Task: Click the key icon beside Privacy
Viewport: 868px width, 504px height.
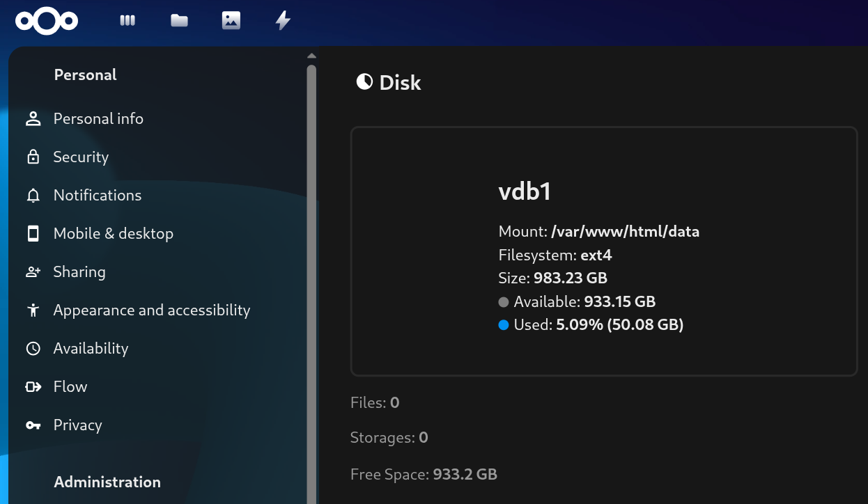Action: 33,425
